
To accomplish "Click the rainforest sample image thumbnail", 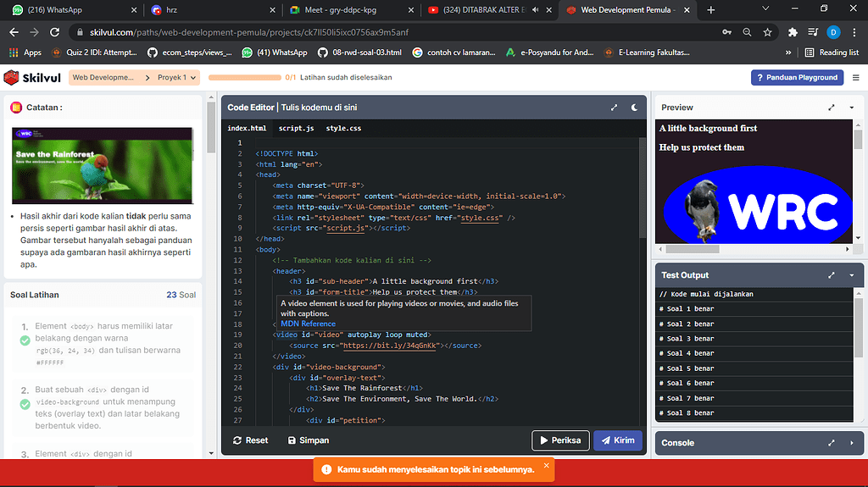I will (x=103, y=165).
